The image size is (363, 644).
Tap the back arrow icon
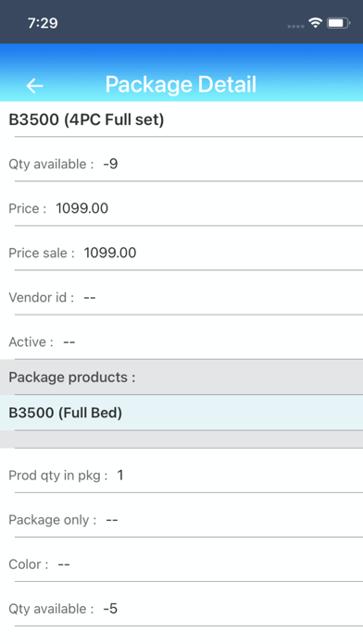click(35, 85)
